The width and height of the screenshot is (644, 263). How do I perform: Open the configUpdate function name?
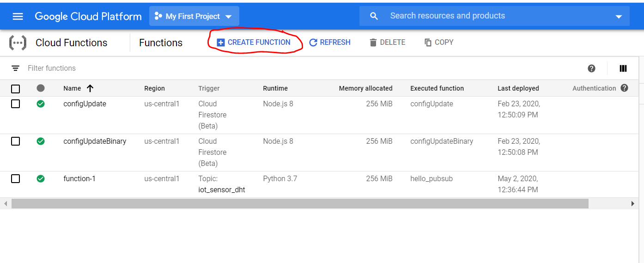click(x=85, y=104)
